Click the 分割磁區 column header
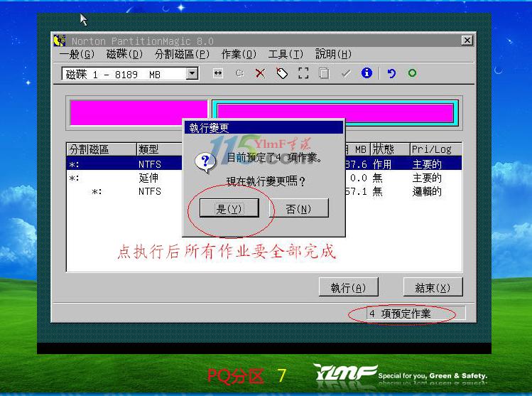532x396 pixels. pyautogui.click(x=101, y=149)
